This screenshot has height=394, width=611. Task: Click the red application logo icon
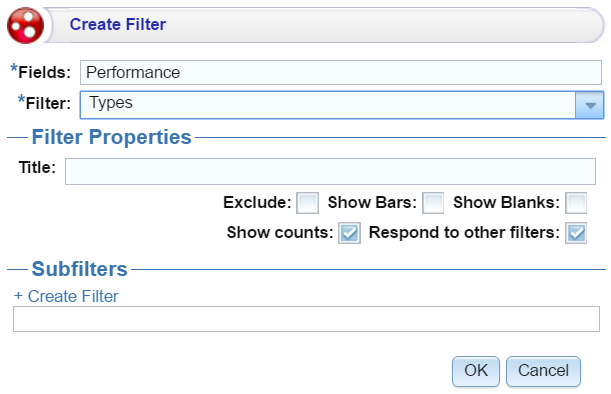[x=25, y=25]
